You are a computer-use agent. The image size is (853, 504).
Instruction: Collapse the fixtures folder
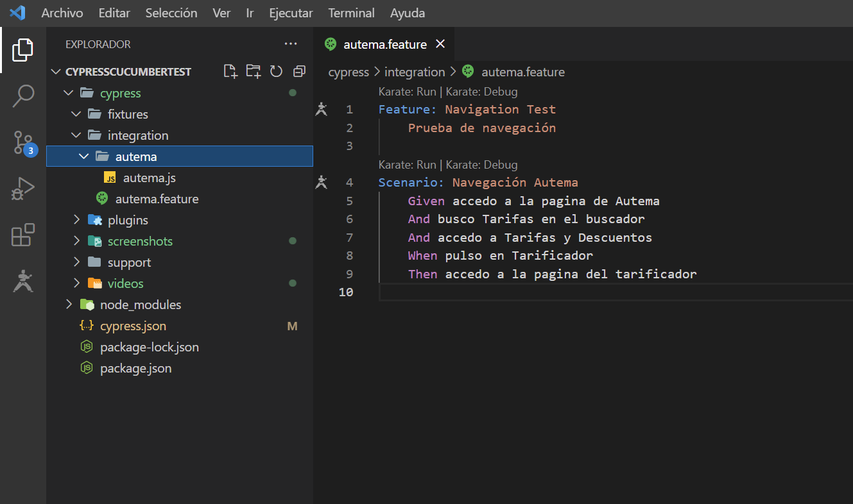(x=76, y=114)
